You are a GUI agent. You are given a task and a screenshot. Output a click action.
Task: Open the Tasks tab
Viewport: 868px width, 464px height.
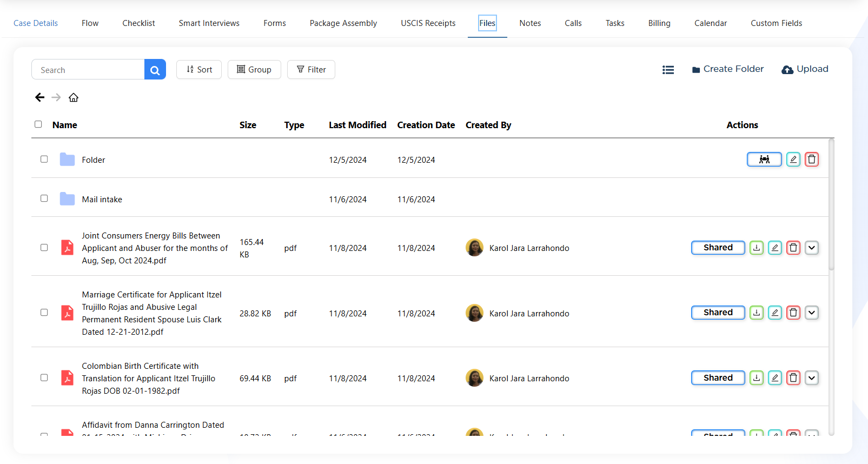coord(615,23)
